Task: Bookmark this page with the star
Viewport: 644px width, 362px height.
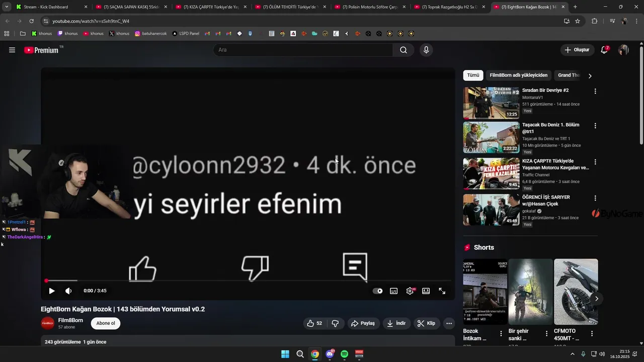Action: (578, 21)
